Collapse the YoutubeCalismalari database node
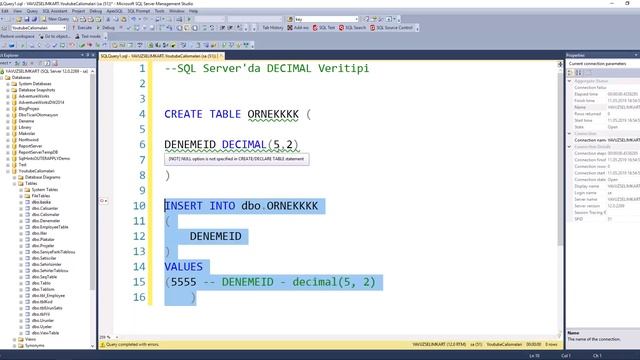The width and height of the screenshot is (640, 360). coord(8,171)
